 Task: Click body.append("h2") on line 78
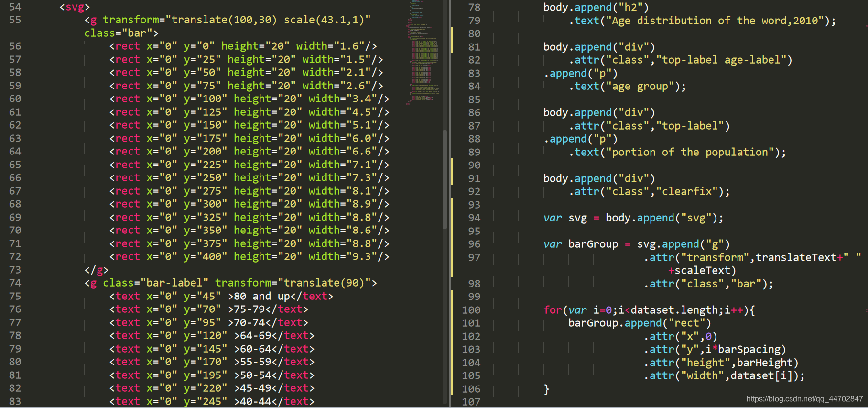[596, 7]
